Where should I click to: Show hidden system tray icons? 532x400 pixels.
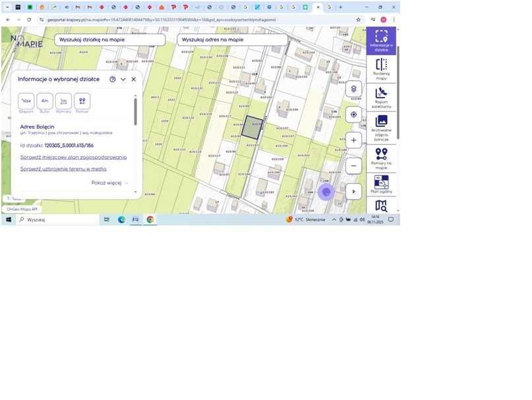[x=334, y=219]
